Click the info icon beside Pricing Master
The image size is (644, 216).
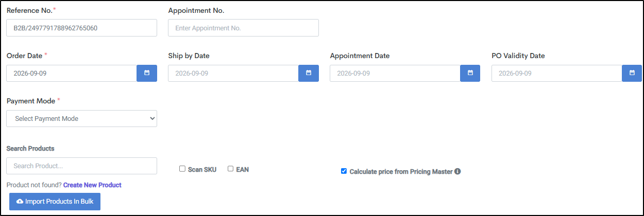click(457, 171)
